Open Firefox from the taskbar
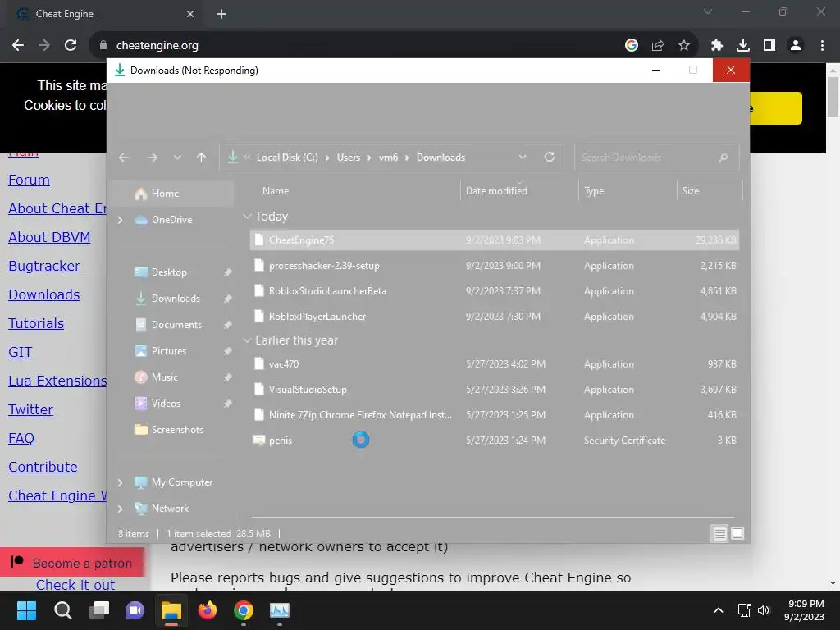 click(208, 610)
